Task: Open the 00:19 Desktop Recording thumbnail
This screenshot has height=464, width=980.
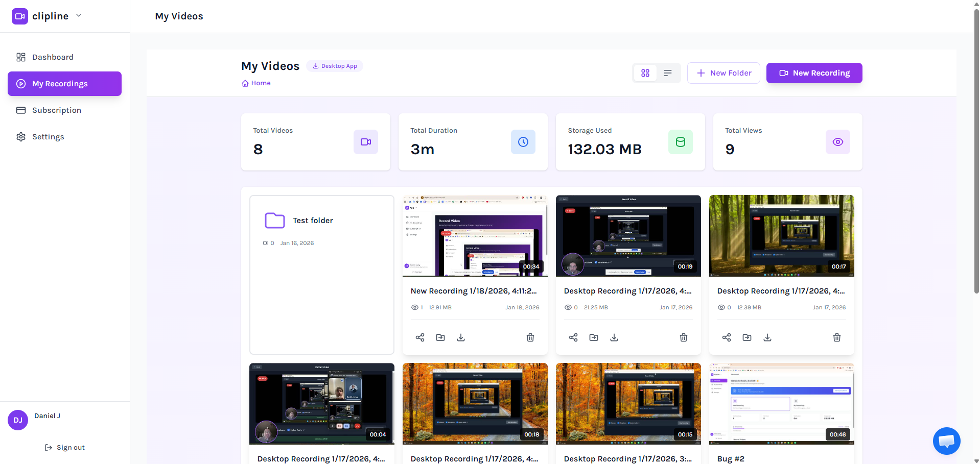Action: [628, 236]
